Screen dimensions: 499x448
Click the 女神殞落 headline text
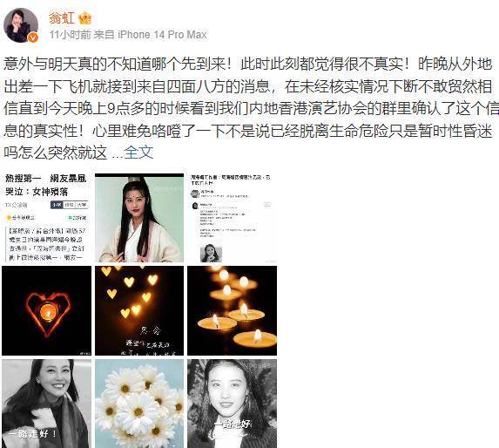tap(51, 192)
